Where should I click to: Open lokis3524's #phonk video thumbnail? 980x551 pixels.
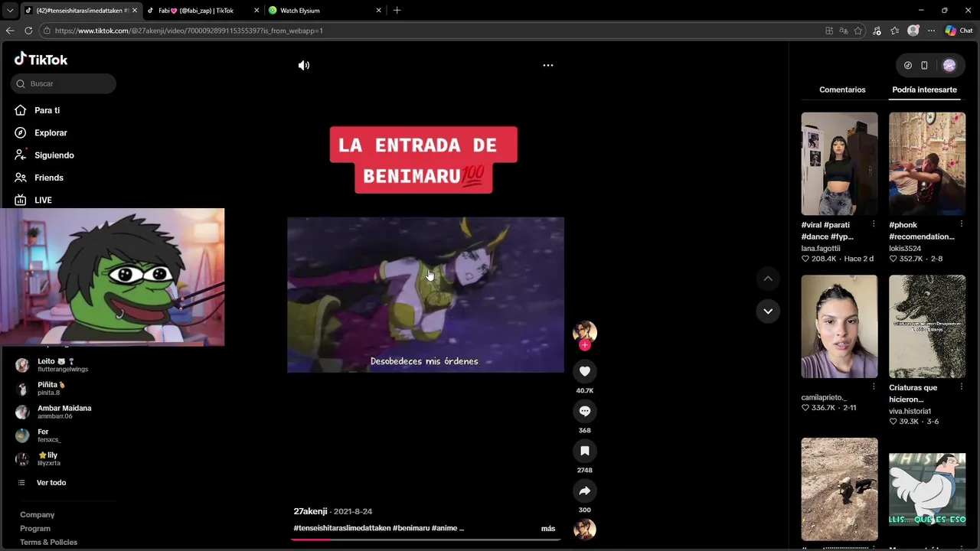pyautogui.click(x=927, y=164)
